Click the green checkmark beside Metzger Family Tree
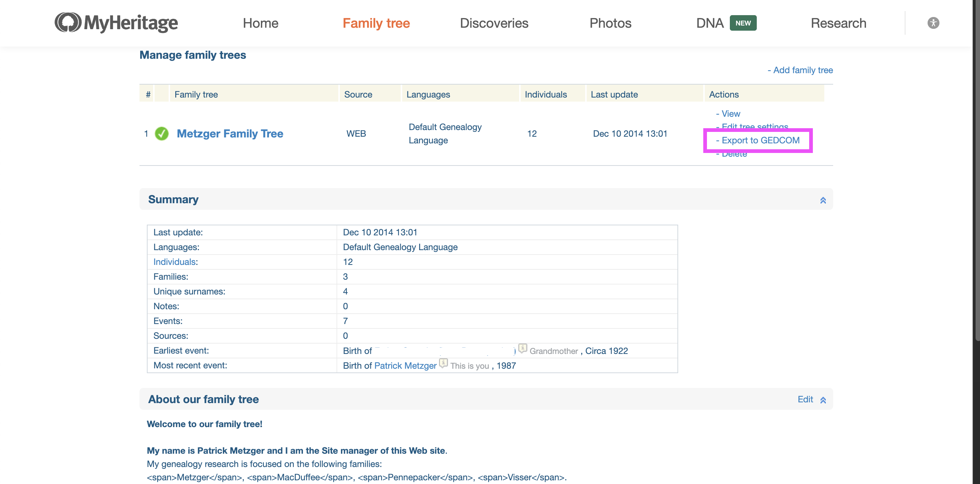The image size is (980, 484). pyautogui.click(x=162, y=133)
